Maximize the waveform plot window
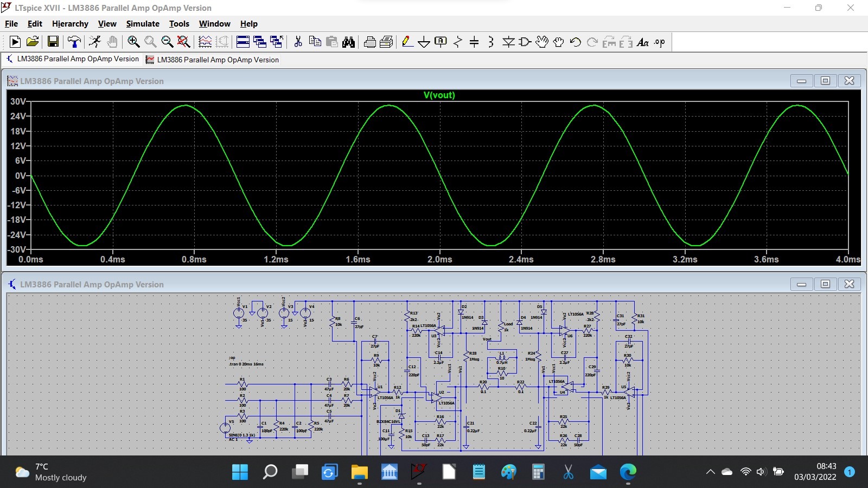Screen dimensions: 868x488 825,81
